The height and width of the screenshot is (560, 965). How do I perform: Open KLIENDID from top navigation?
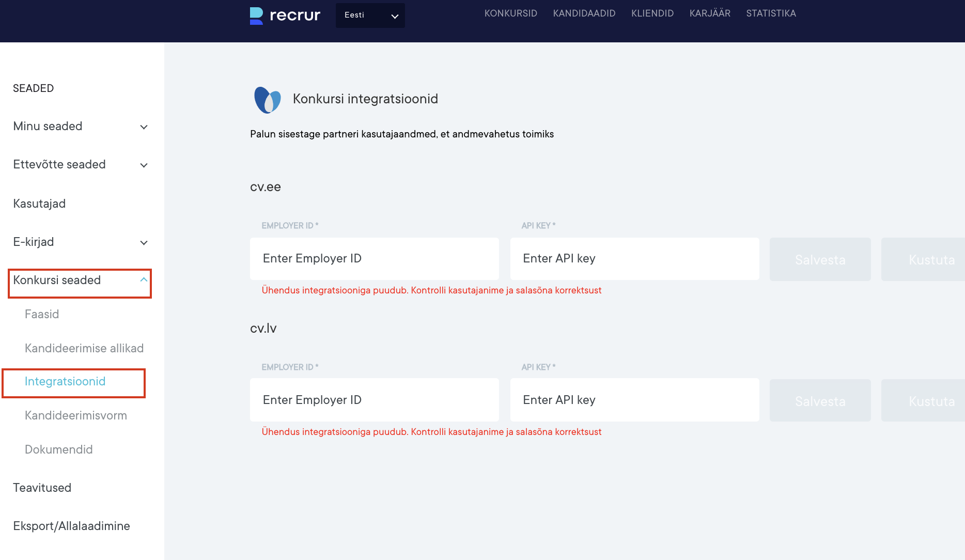click(652, 13)
